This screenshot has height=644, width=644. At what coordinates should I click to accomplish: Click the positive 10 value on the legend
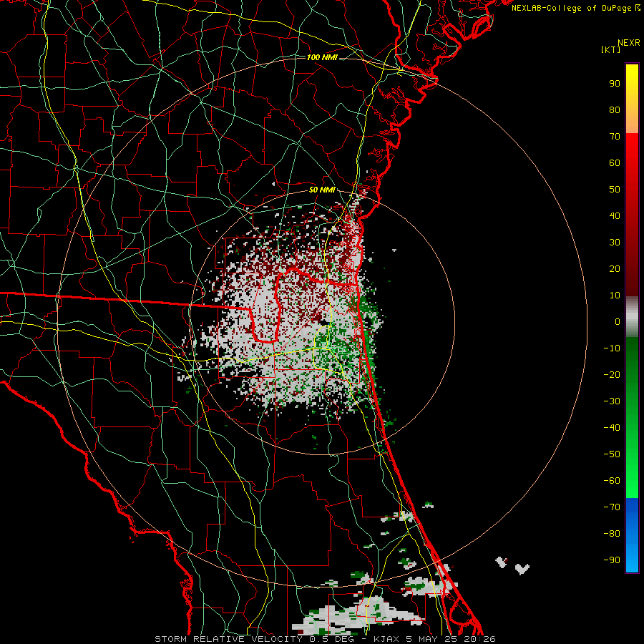pos(615,296)
